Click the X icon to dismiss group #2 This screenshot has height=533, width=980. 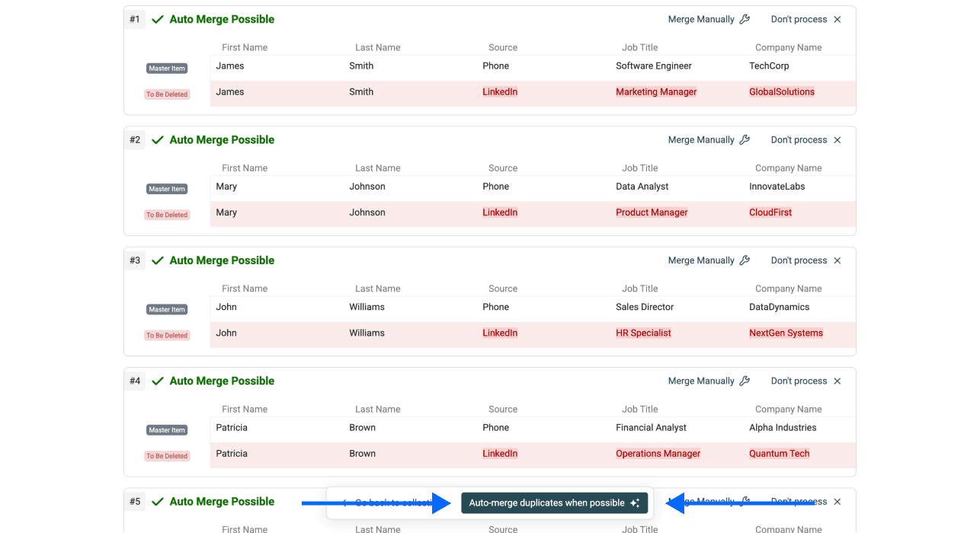point(837,139)
